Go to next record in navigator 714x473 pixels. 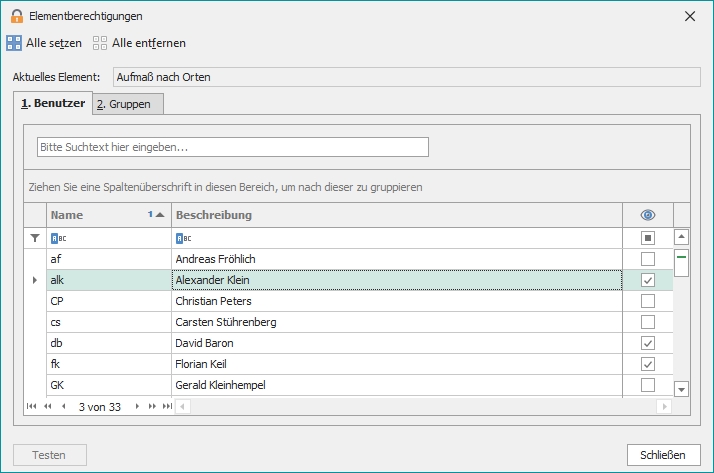pos(138,407)
